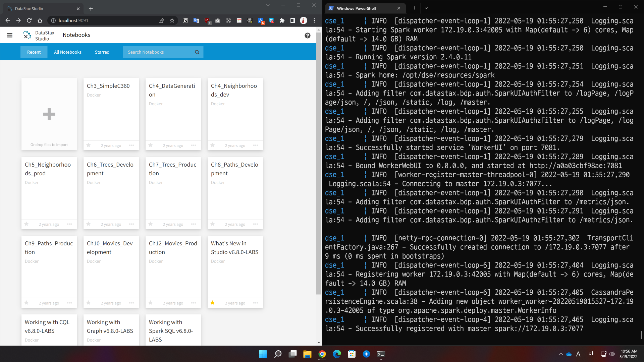Image resolution: width=644 pixels, height=362 pixels.
Task: Click the Chrome home button
Action: pyautogui.click(x=40, y=20)
